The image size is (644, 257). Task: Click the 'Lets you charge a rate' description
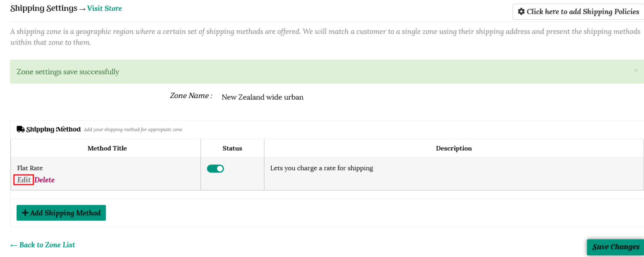pos(322,168)
